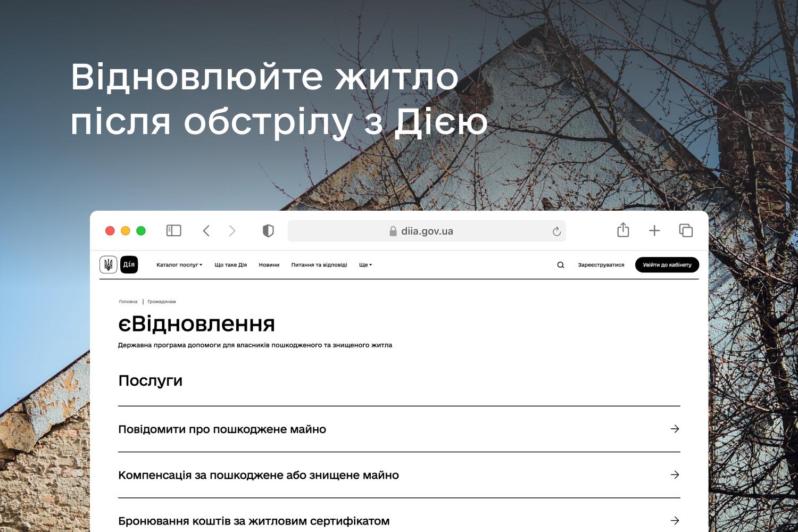Open a new tab with plus icon
This screenshot has width=798, height=532.
[x=654, y=230]
